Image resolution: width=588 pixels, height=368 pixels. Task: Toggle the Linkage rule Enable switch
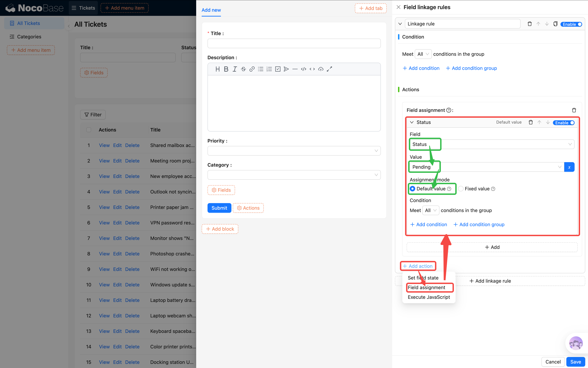pos(572,24)
